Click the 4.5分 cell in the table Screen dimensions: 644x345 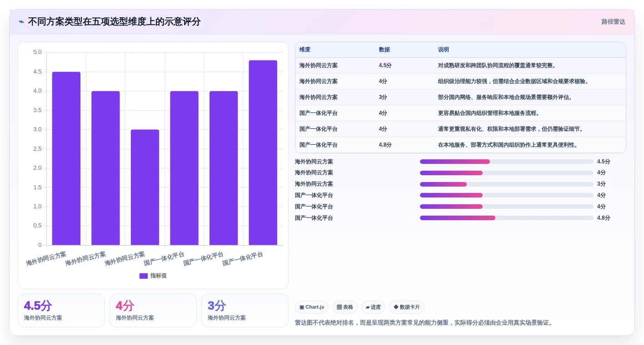[x=385, y=65]
